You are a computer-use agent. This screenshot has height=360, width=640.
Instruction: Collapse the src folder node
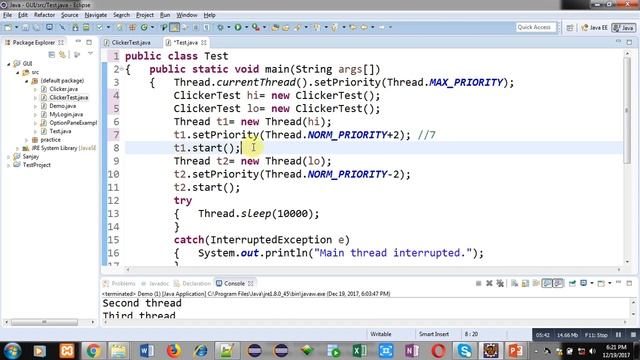tap(18, 72)
